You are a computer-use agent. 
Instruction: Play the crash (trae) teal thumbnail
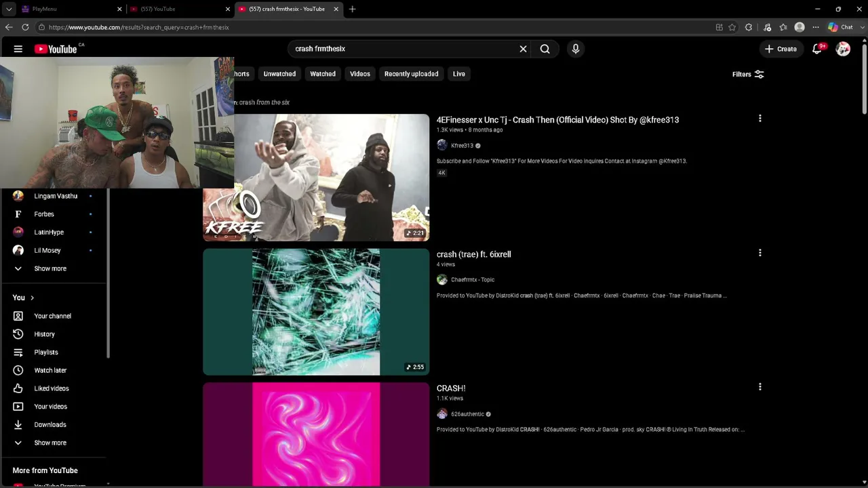(x=316, y=312)
